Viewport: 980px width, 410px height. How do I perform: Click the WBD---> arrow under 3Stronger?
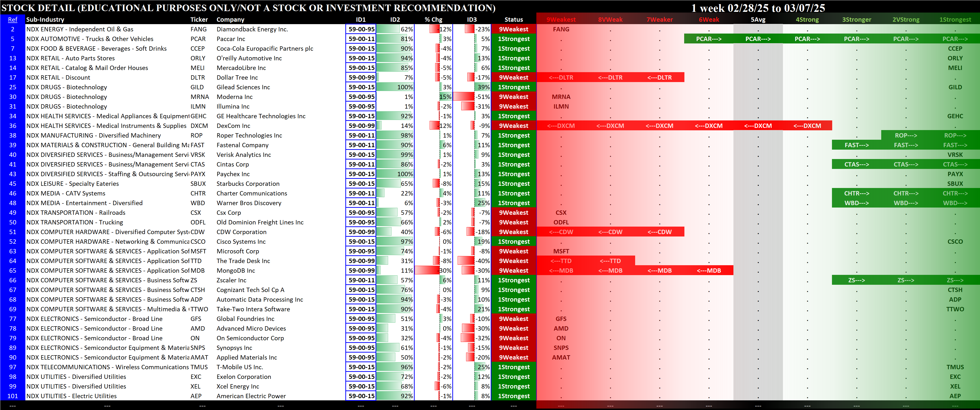click(x=856, y=203)
